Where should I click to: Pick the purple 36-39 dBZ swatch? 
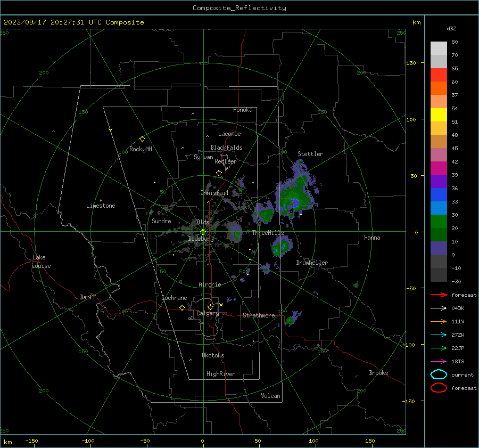(x=439, y=182)
